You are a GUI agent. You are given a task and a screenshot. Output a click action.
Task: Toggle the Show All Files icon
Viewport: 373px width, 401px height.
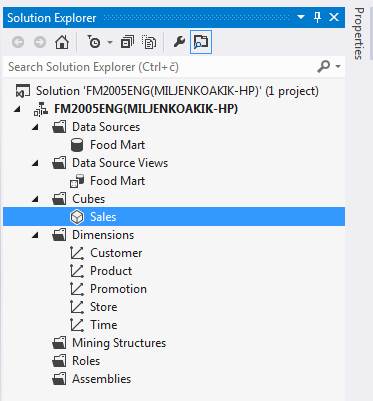click(149, 42)
